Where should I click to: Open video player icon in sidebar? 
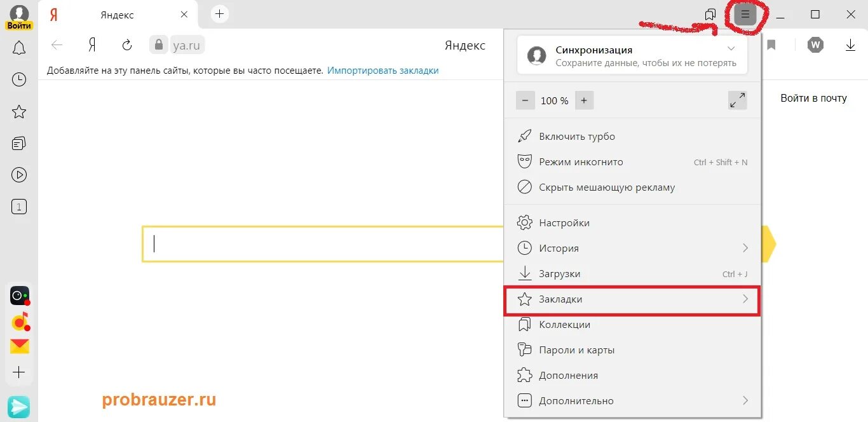coord(19,175)
